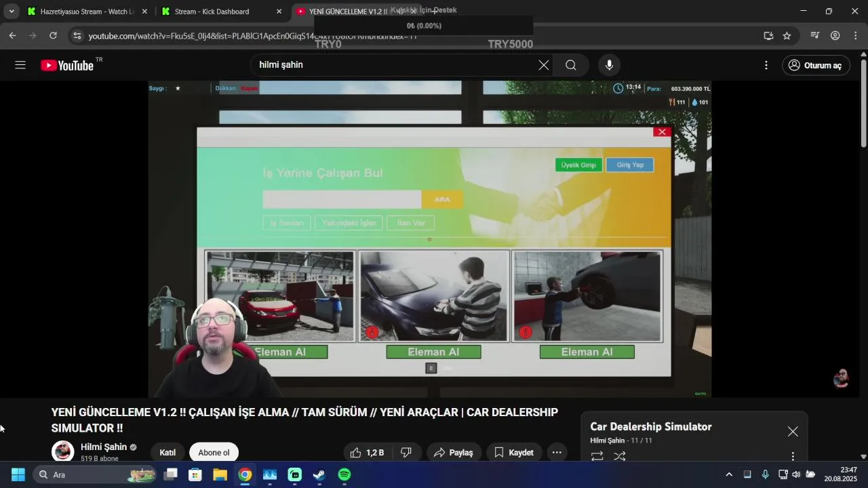The image size is (868, 488).
Task: Clear the 'hilmi şahin' search text
Action: pyautogui.click(x=544, y=65)
